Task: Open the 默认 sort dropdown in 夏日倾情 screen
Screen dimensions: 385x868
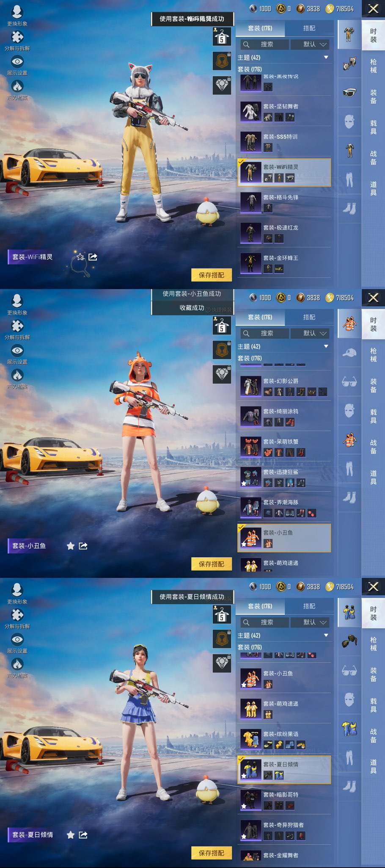Action: [x=310, y=622]
